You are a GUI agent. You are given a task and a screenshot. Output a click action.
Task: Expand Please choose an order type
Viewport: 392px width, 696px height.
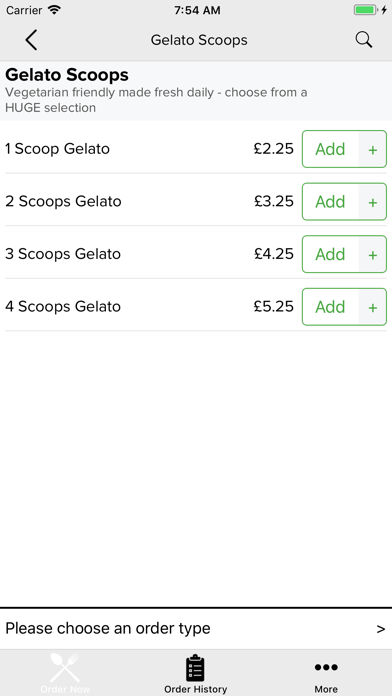[196, 629]
